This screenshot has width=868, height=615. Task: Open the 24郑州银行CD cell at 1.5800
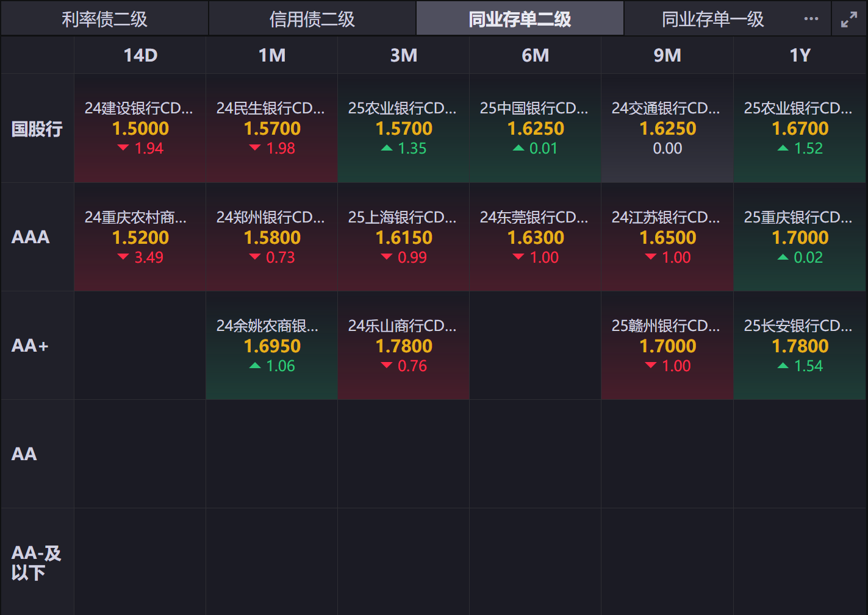tap(272, 237)
